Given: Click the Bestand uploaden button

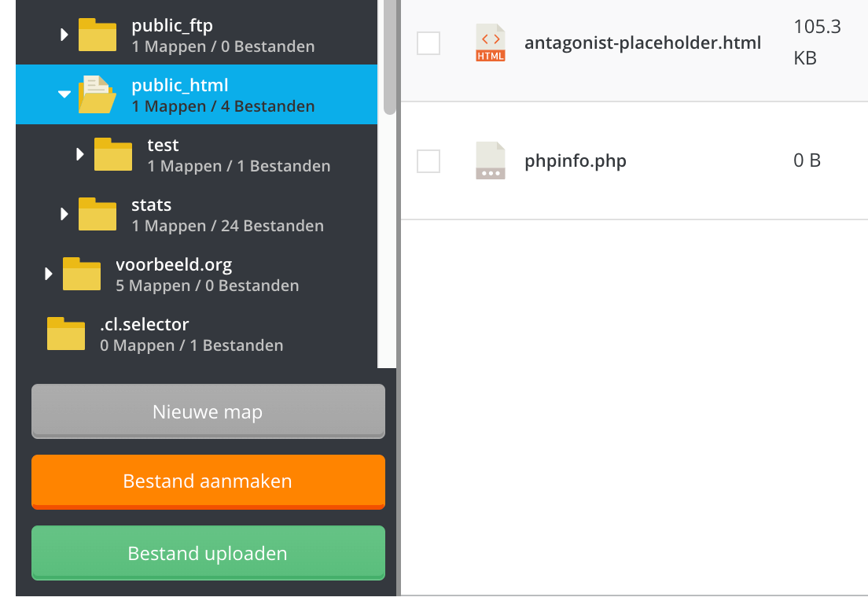Looking at the screenshot, I should tap(208, 552).
